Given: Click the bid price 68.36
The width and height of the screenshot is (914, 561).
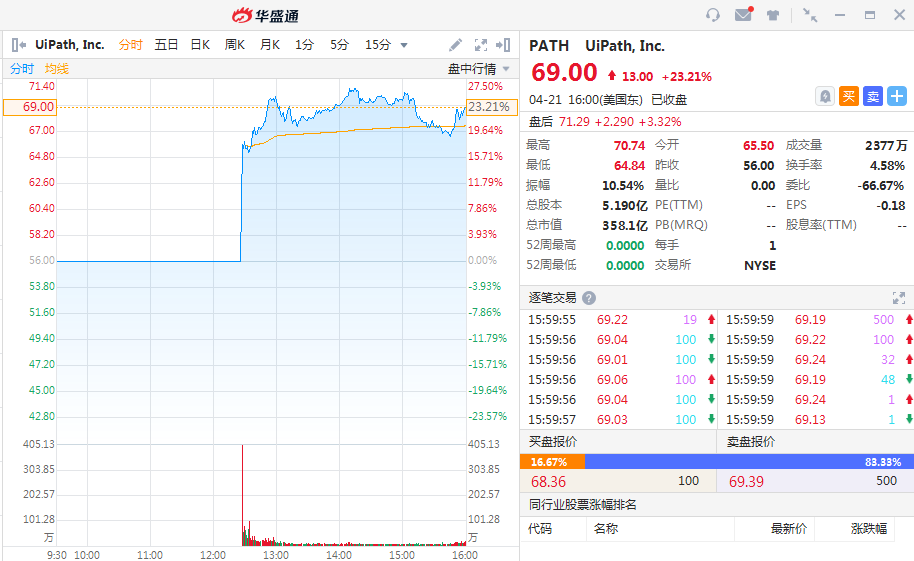Looking at the screenshot, I should (x=549, y=482).
